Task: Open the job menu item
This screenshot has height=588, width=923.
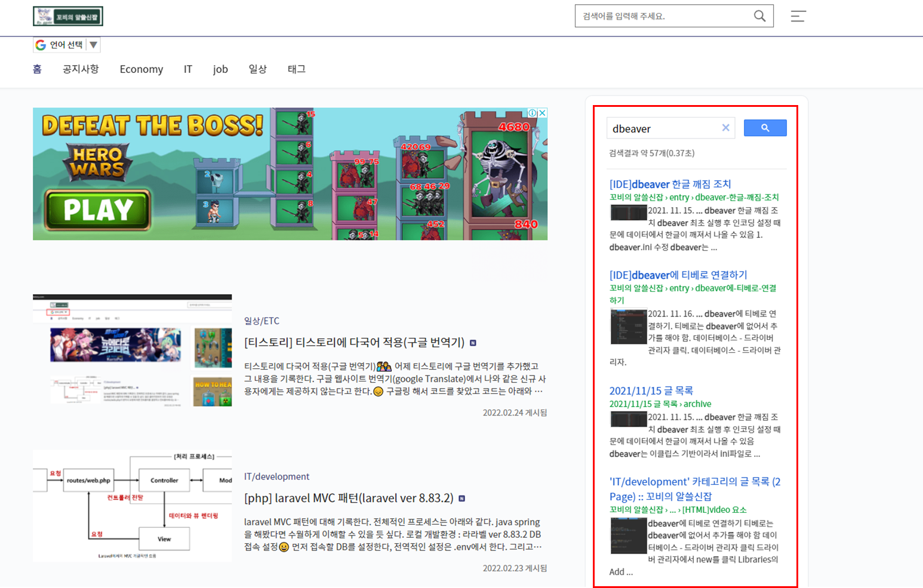Action: pyautogui.click(x=220, y=69)
